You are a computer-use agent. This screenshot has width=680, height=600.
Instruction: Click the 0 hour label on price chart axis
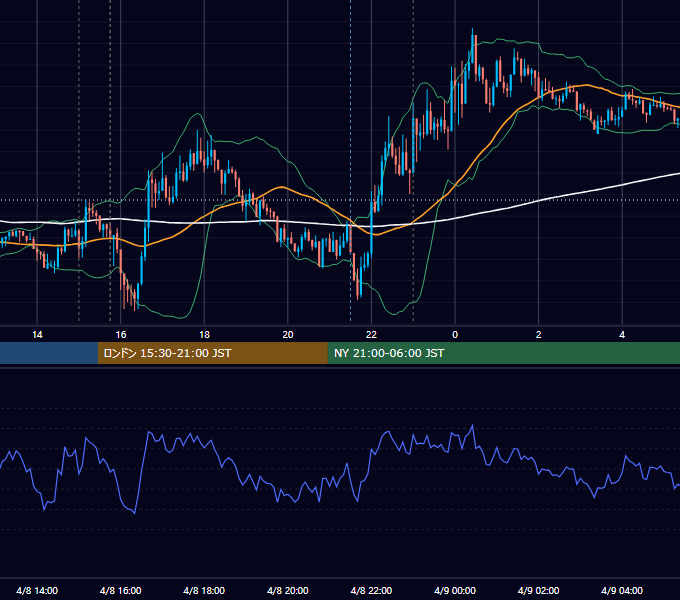[455, 335]
